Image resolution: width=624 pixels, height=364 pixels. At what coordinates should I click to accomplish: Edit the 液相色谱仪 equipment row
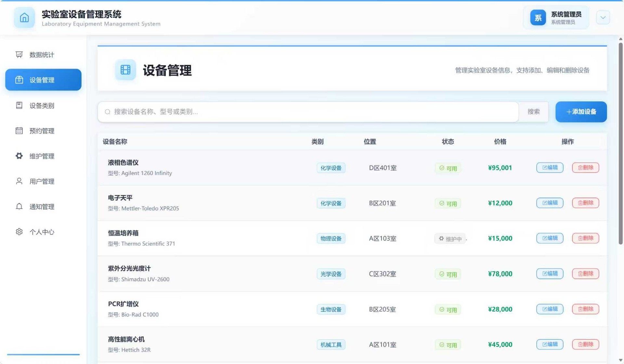550,168
